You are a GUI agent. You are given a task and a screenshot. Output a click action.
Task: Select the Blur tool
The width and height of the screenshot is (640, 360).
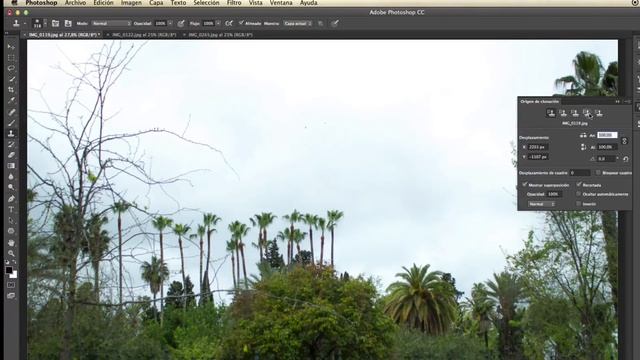pyautogui.click(x=11, y=176)
